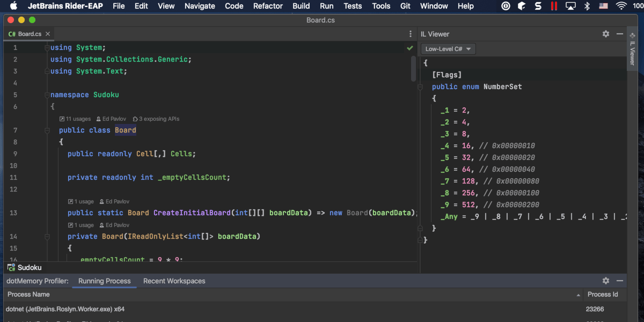
Task: Collapse the NumberSet enum in IL Viewer
Action: (421, 86)
